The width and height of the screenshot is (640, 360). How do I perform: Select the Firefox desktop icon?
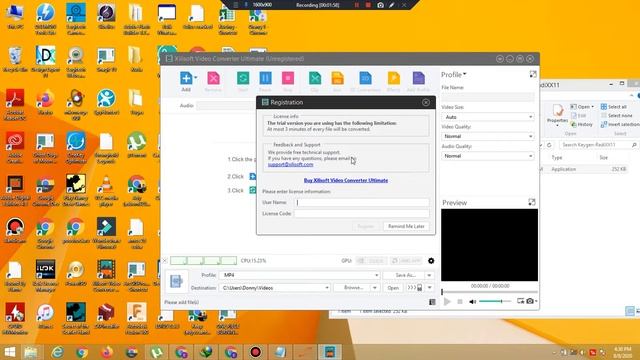pos(45,102)
